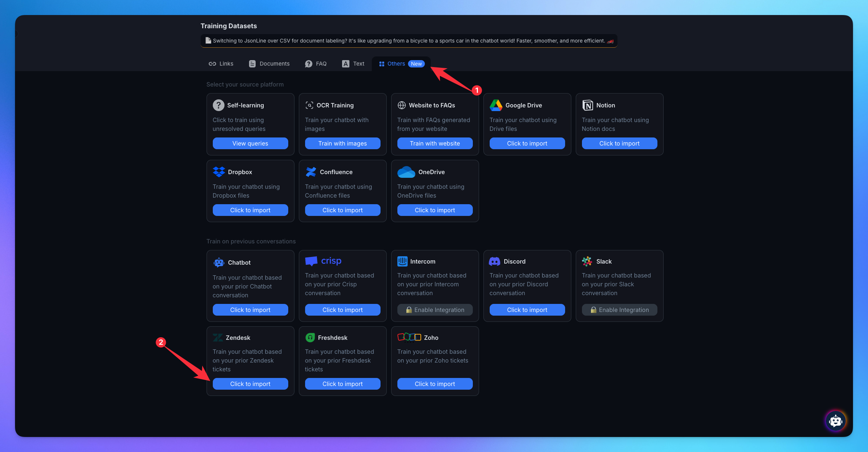The height and width of the screenshot is (452, 868).
Task: Enable Integration for Slack
Action: pos(619,310)
